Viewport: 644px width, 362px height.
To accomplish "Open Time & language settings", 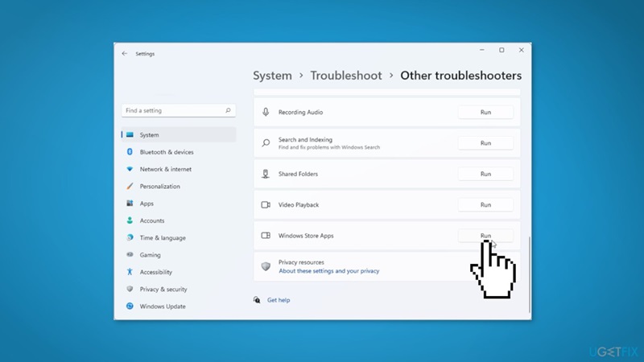I will point(162,238).
